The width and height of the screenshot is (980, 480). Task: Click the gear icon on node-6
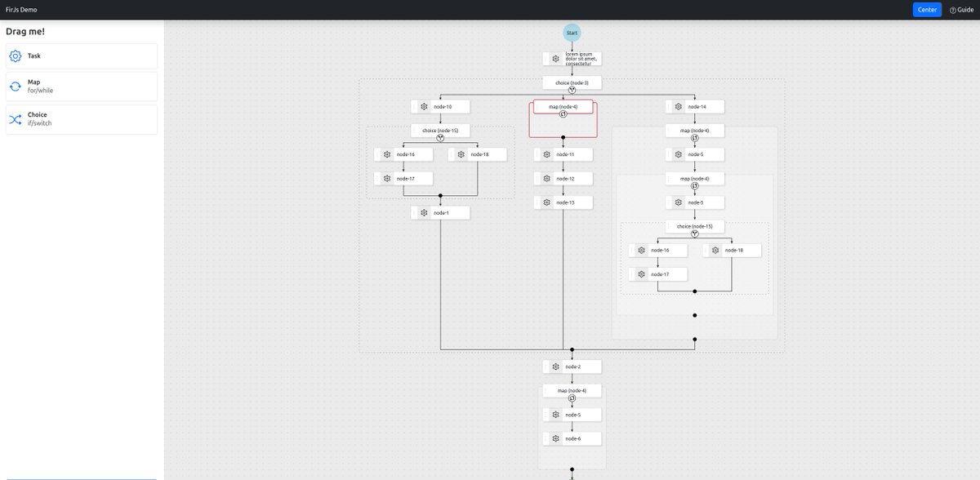555,439
